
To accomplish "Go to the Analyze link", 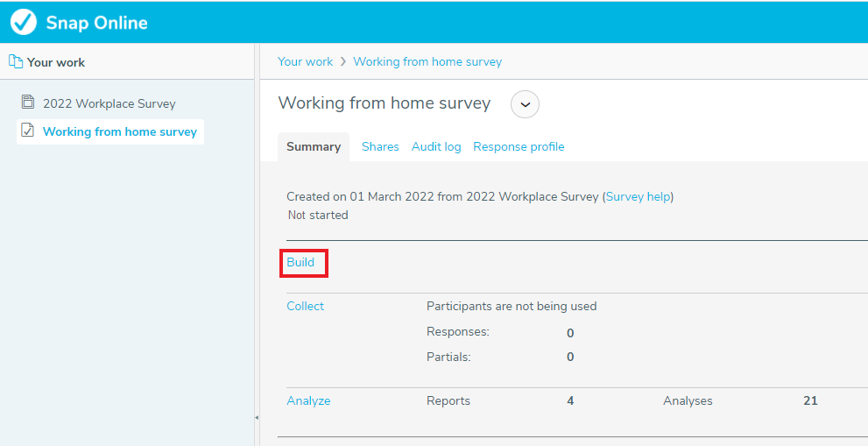I will point(308,400).
